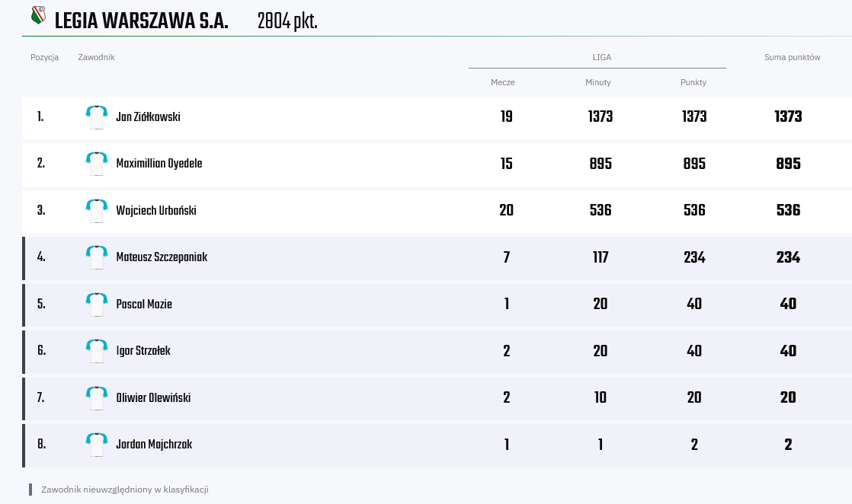Click the Punkty column header
Viewport: 852px width, 504px height.
click(x=693, y=82)
